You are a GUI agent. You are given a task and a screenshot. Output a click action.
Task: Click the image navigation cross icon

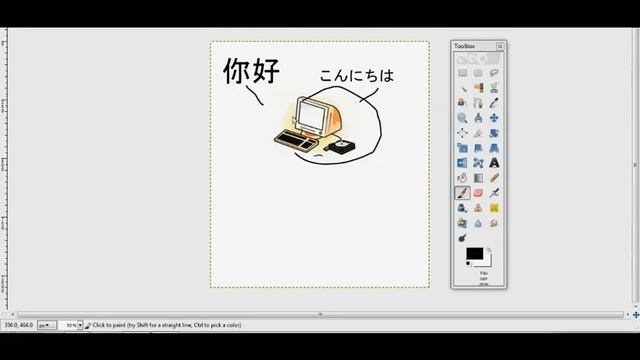tap(636, 315)
